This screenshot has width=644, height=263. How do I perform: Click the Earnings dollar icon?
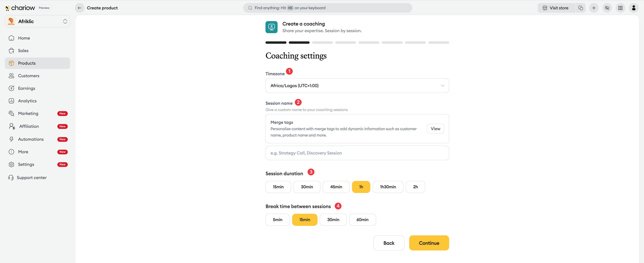(12, 88)
